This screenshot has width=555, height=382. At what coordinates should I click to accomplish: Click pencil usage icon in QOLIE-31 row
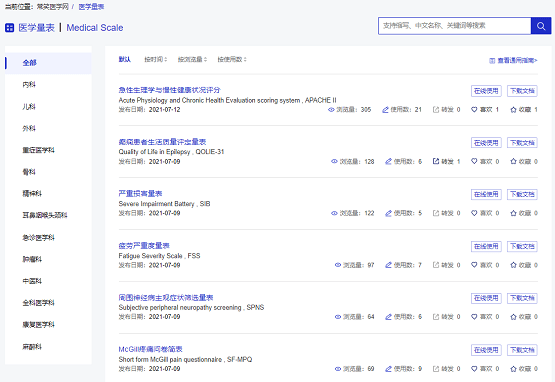[388, 161]
